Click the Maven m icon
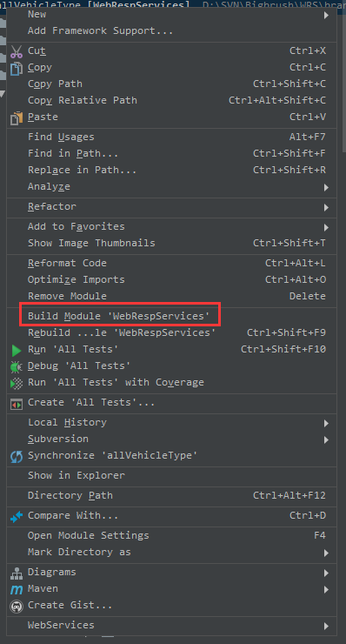The width and height of the screenshot is (346, 644). click(17, 589)
